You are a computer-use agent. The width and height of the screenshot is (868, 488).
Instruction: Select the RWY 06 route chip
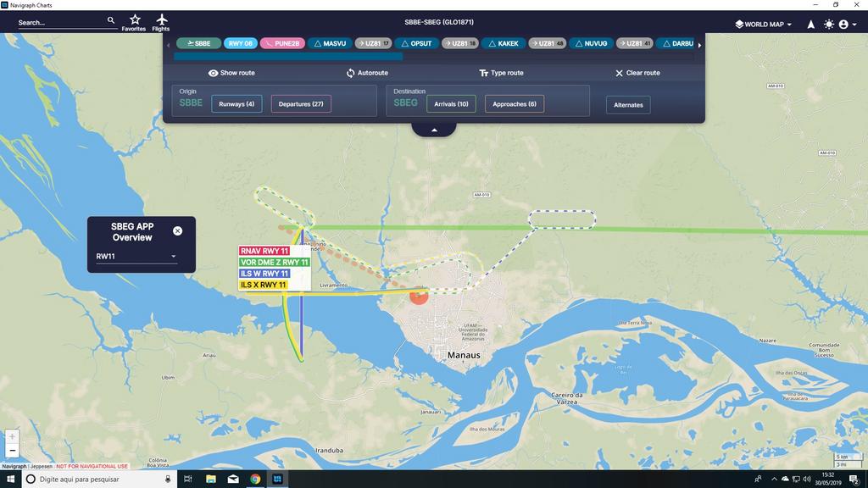click(240, 43)
